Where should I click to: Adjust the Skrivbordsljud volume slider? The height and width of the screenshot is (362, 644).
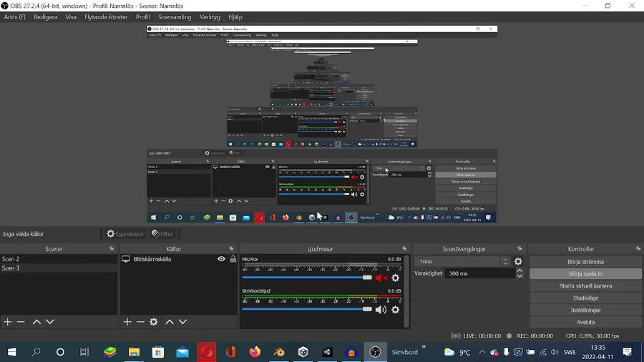[x=307, y=310]
